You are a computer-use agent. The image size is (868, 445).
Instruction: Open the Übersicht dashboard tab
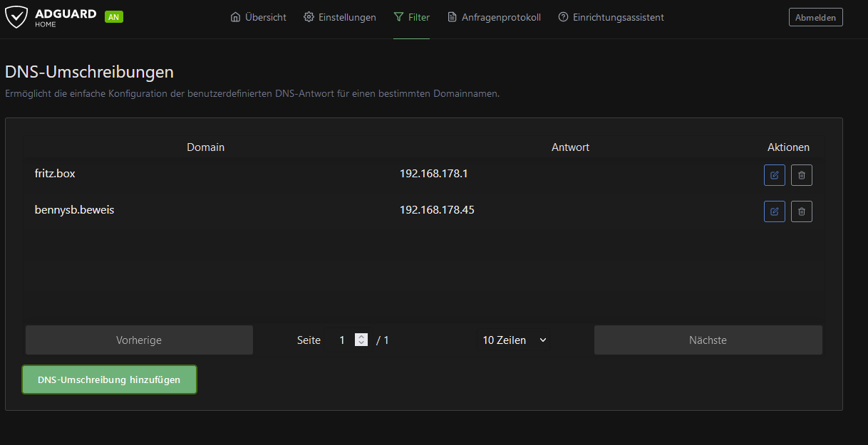pos(259,17)
